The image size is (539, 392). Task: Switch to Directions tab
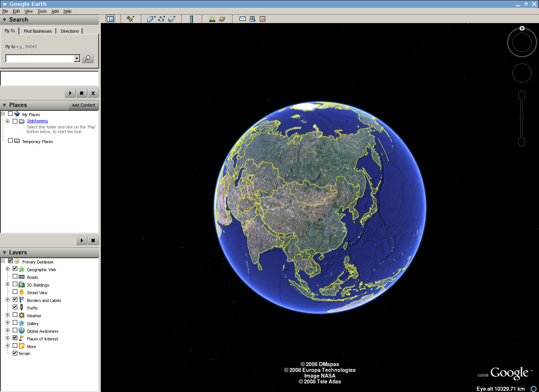[x=70, y=31]
